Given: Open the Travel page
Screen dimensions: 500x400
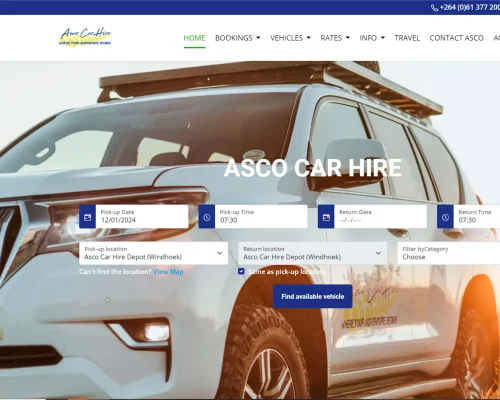Looking at the screenshot, I should (x=407, y=38).
